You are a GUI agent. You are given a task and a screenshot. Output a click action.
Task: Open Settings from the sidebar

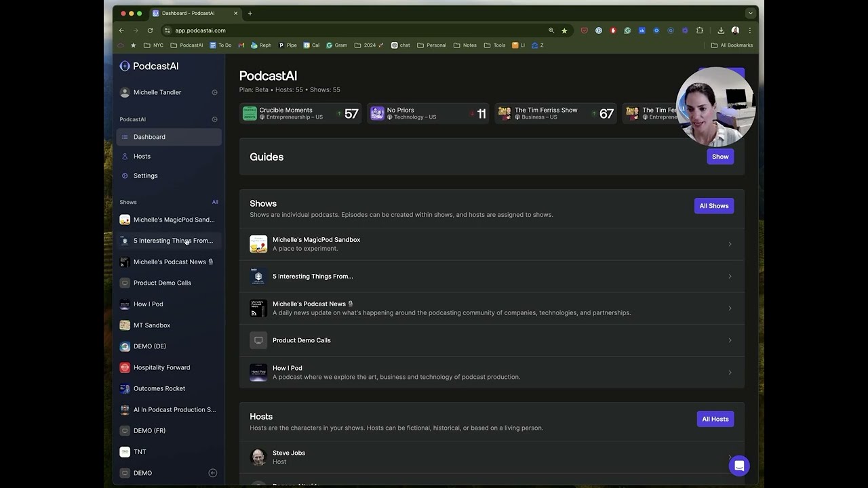click(x=144, y=176)
